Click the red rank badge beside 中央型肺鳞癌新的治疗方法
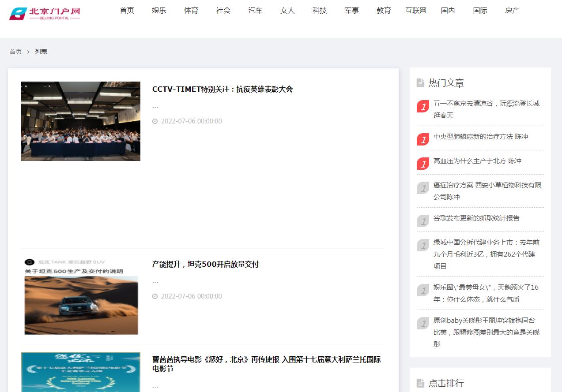This screenshot has width=562, height=392. click(423, 140)
